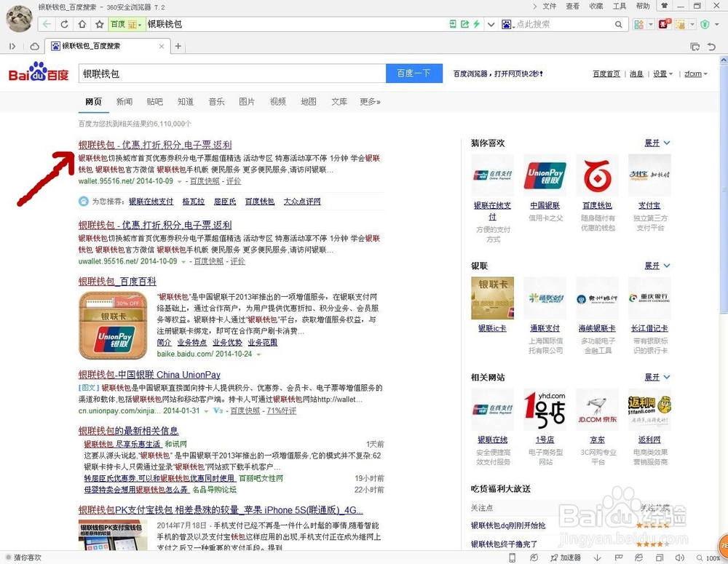Expand the 猜你喜欢 section with 展开
The height and width of the screenshot is (564, 728).
click(x=657, y=143)
